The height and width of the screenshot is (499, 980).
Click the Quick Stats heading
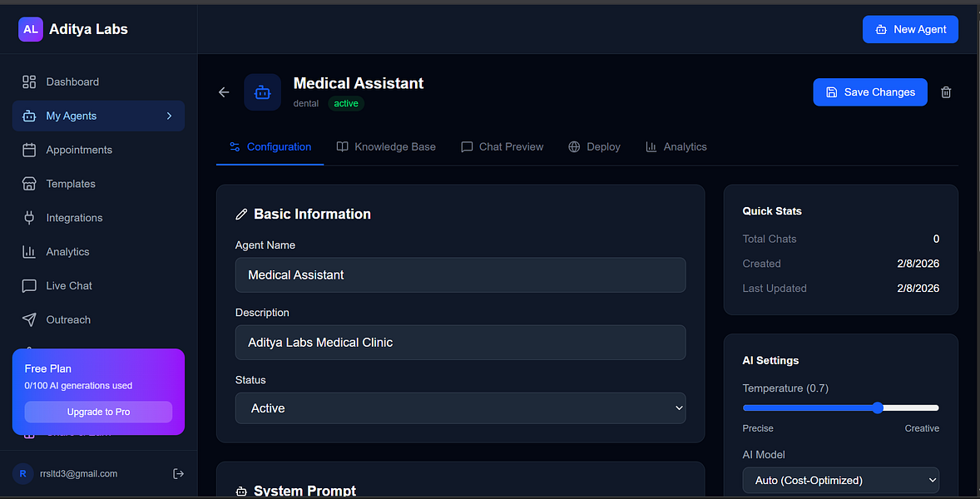tap(772, 211)
